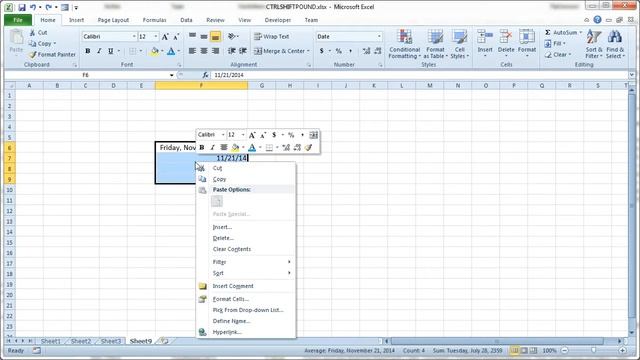The width and height of the screenshot is (640, 360).
Task: Open Find & Select menu
Action: pyautogui.click(x=615, y=44)
